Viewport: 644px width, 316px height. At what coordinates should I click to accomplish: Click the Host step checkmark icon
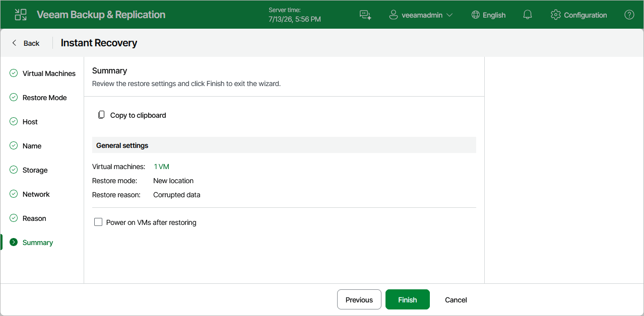14,122
